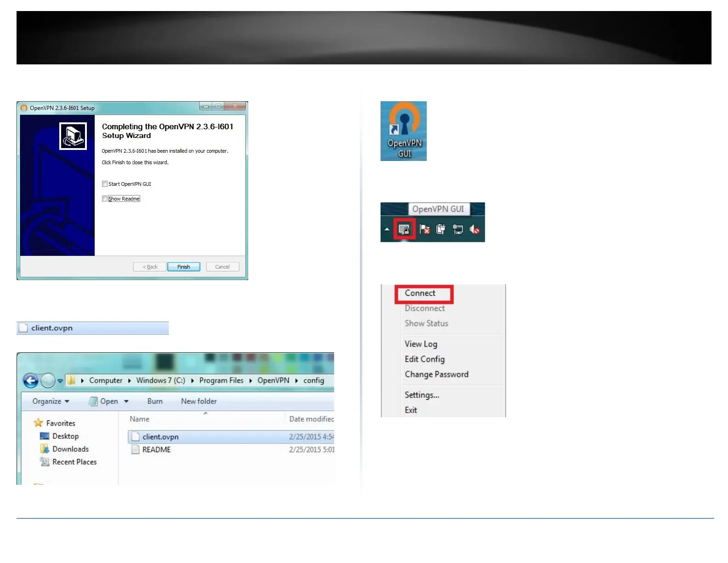Open the OpenVPN GUI desktop shortcut
This screenshot has height=563, width=728.
pyautogui.click(x=404, y=131)
